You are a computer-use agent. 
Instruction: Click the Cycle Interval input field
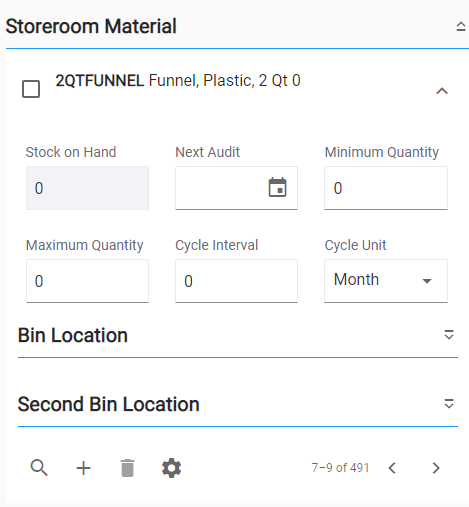click(x=236, y=281)
